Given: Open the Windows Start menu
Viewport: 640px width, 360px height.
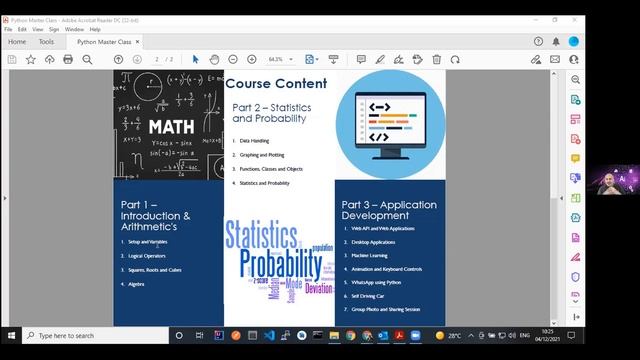Looking at the screenshot, I should pos(11,336).
